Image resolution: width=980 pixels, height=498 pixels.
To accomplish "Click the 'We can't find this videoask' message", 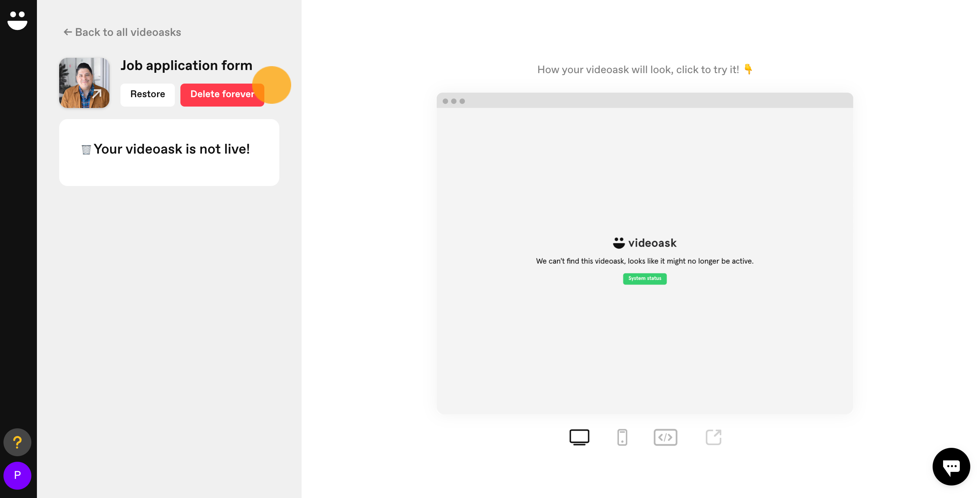I will [x=645, y=261].
